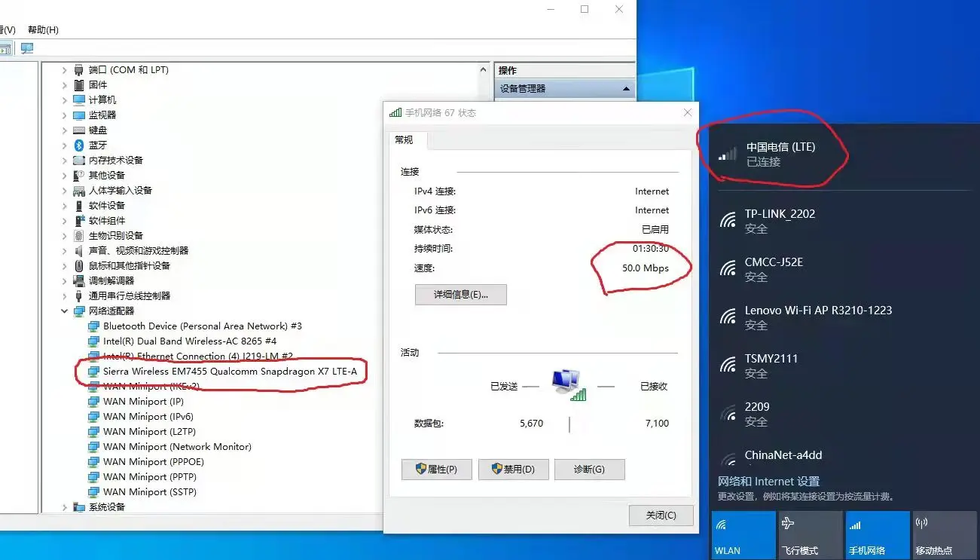Image resolution: width=980 pixels, height=560 pixels.
Task: Click the WAN Miniport (L2TP) adapter icon
Action: [93, 432]
